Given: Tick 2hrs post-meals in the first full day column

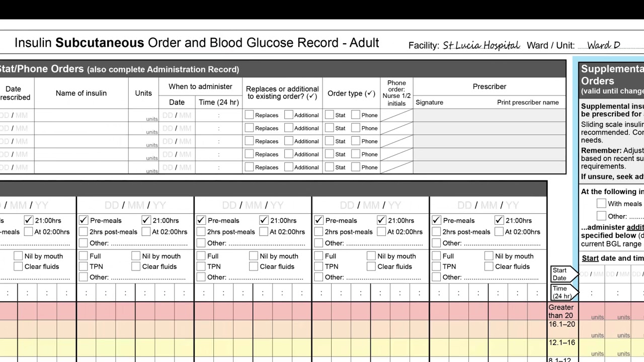Looking at the screenshot, I should tap(84, 232).
